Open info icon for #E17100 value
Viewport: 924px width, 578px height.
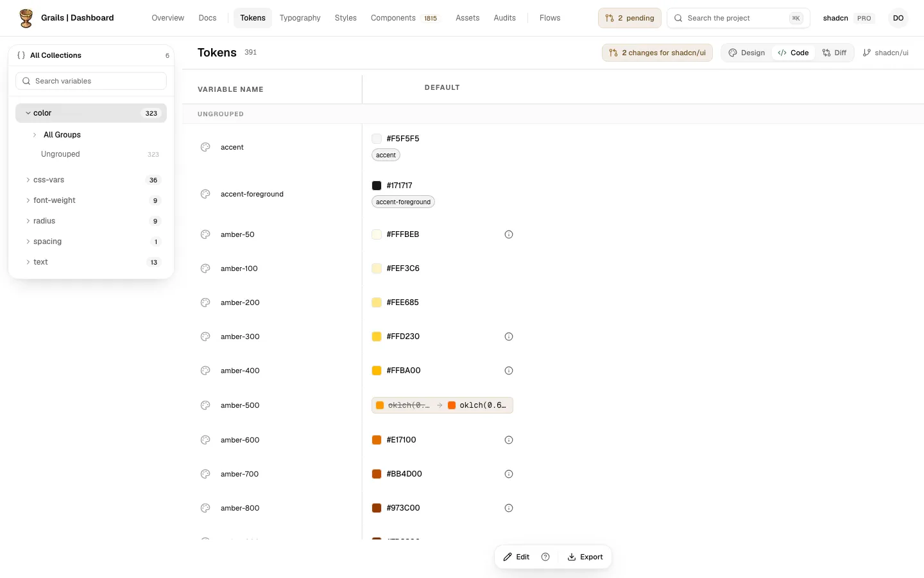click(x=509, y=440)
